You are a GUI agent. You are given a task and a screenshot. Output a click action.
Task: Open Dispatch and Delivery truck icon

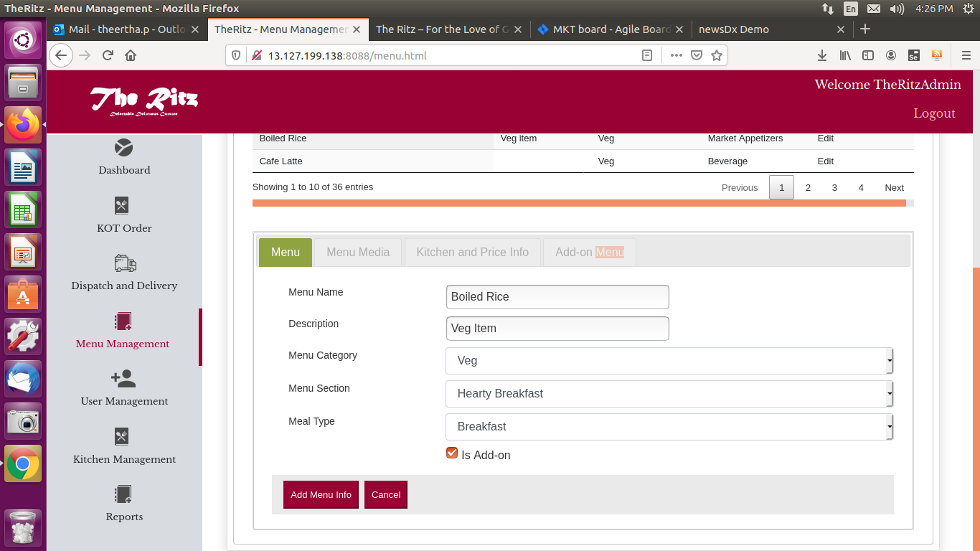click(x=124, y=263)
